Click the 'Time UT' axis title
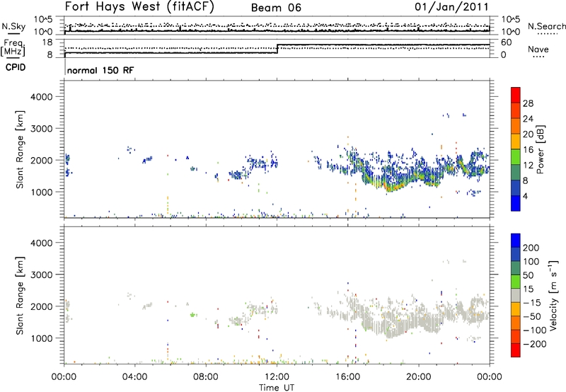The width and height of the screenshot is (566, 392). pos(277,388)
